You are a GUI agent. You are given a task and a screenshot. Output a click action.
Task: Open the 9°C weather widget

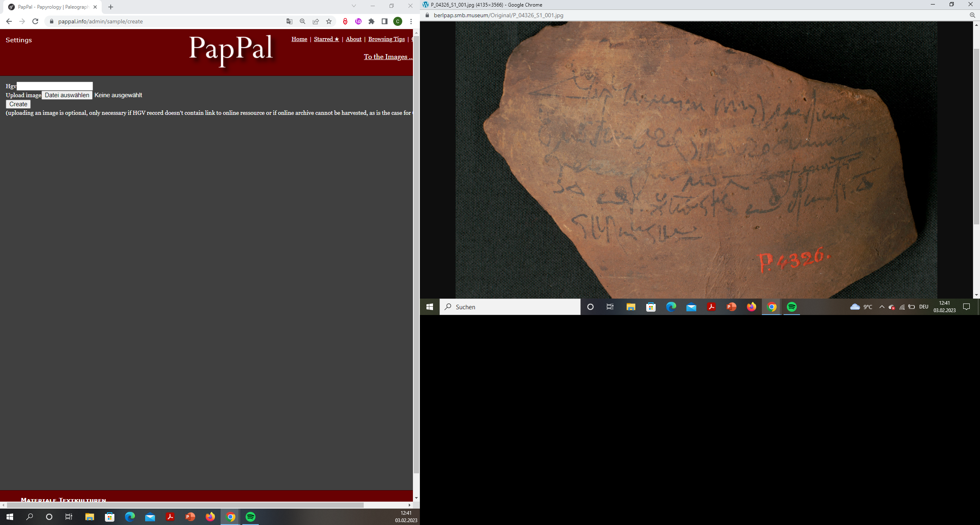tap(861, 307)
